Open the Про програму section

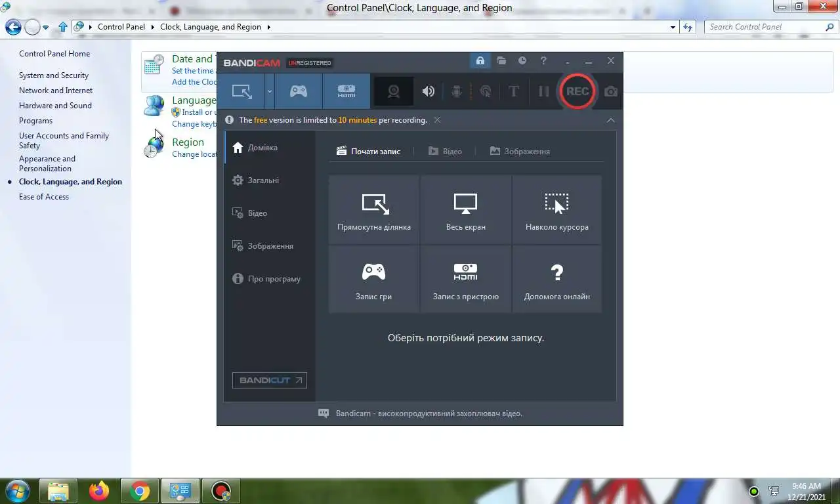(x=270, y=279)
